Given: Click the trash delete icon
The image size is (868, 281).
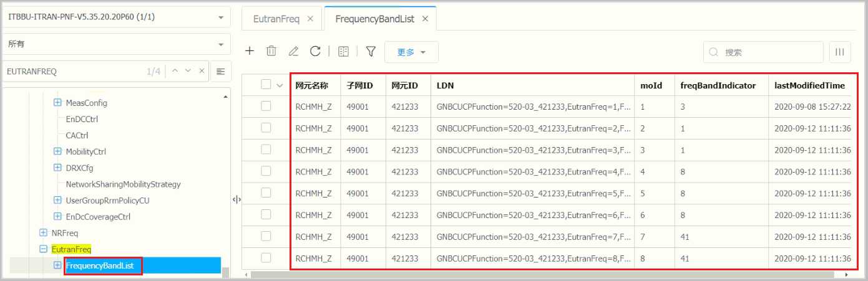Looking at the screenshot, I should 271,52.
